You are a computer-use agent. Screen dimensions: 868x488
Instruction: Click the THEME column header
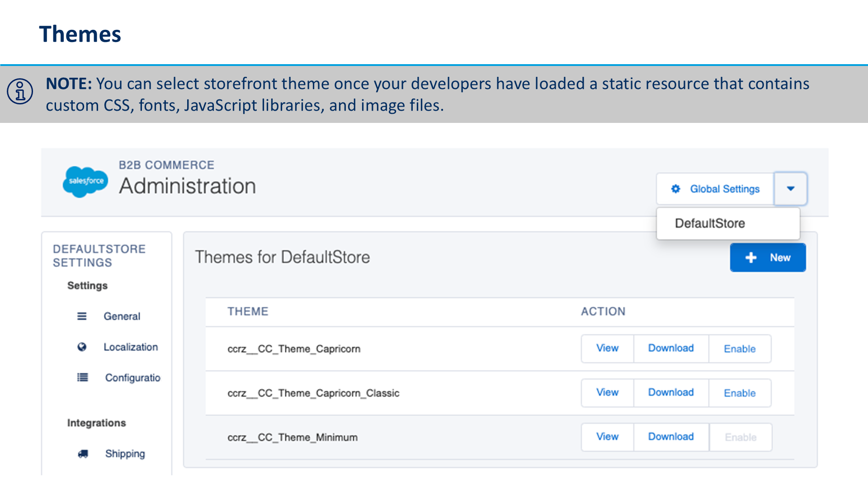[x=248, y=311]
